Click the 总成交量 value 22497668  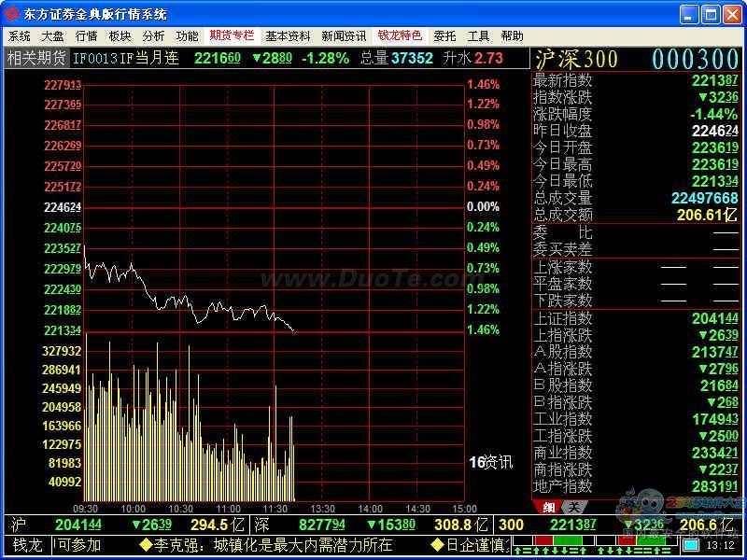tap(705, 198)
